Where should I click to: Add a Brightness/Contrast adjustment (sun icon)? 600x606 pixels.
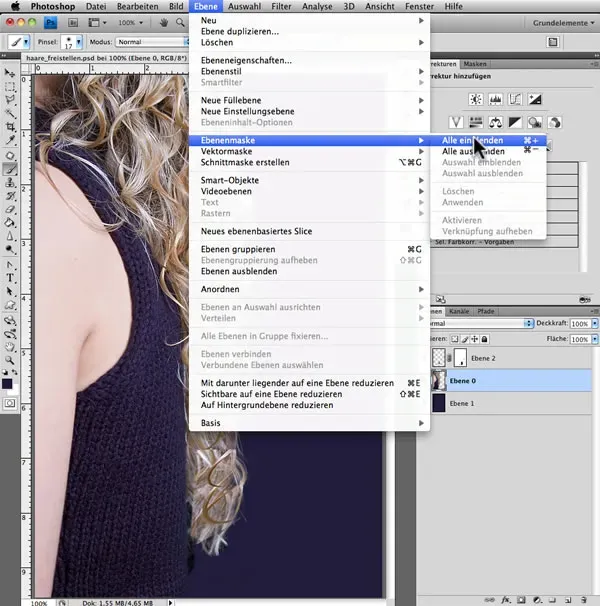(475, 100)
